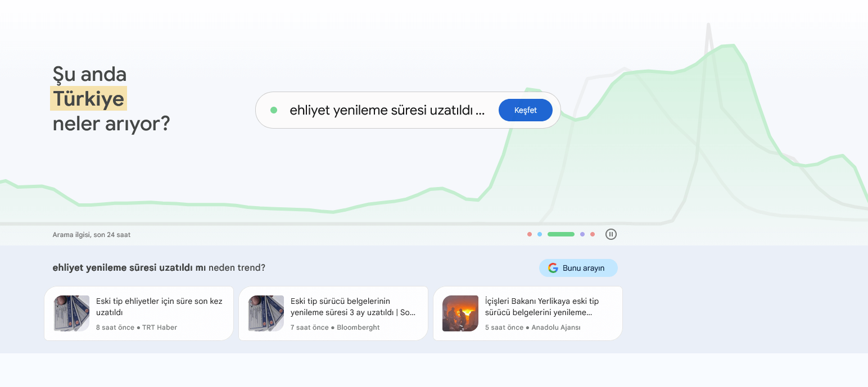The image size is (868, 387).
Task: Select the first red carousel indicator dot
Action: 529,234
